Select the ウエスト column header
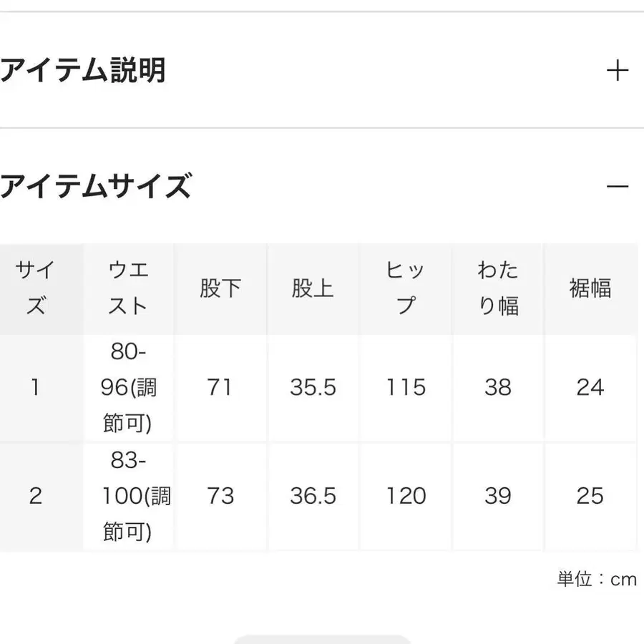 click(129, 288)
